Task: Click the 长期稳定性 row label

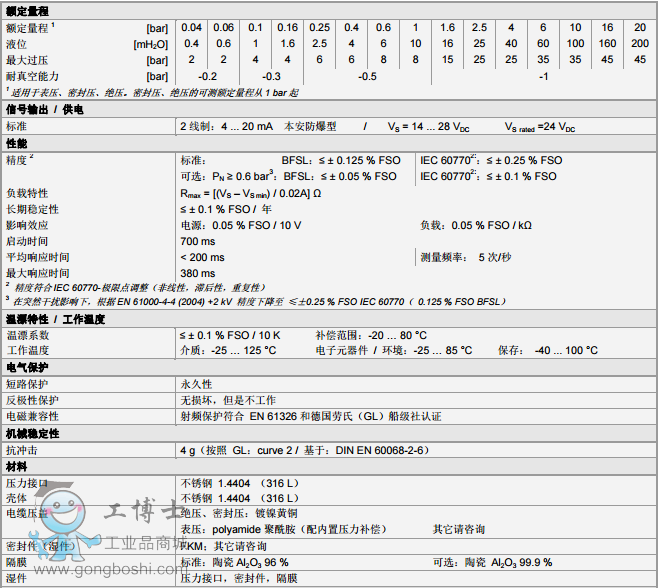Action: coord(33,209)
